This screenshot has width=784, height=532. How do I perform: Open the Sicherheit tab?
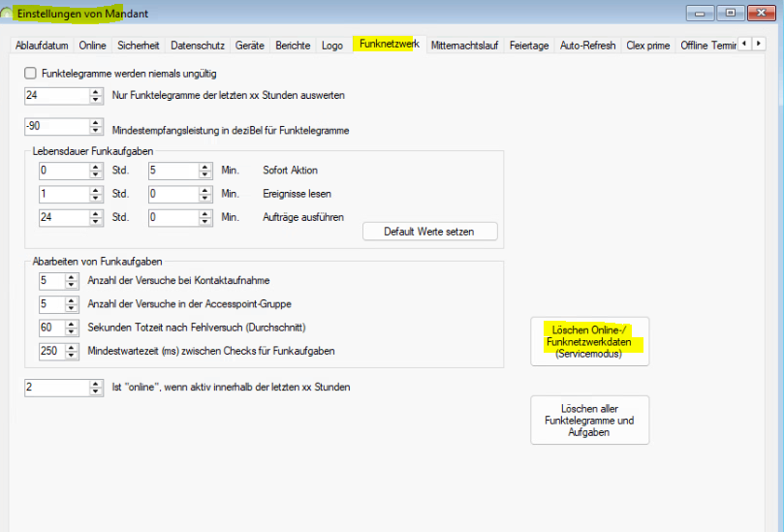139,46
